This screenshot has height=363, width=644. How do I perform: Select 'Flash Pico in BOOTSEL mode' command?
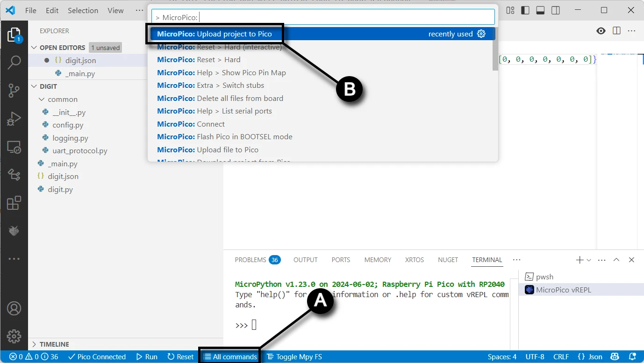[x=321, y=136]
